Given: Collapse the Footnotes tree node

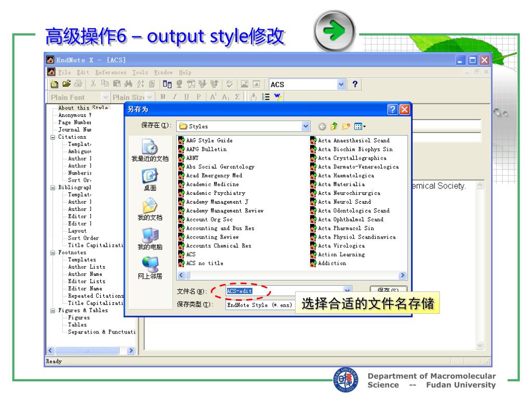Looking at the screenshot, I should tap(52, 253).
